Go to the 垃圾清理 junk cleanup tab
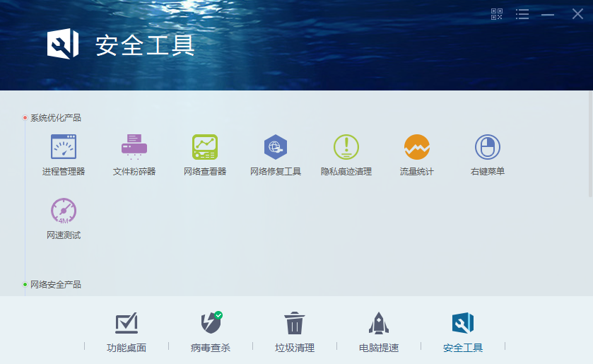 tap(295, 332)
